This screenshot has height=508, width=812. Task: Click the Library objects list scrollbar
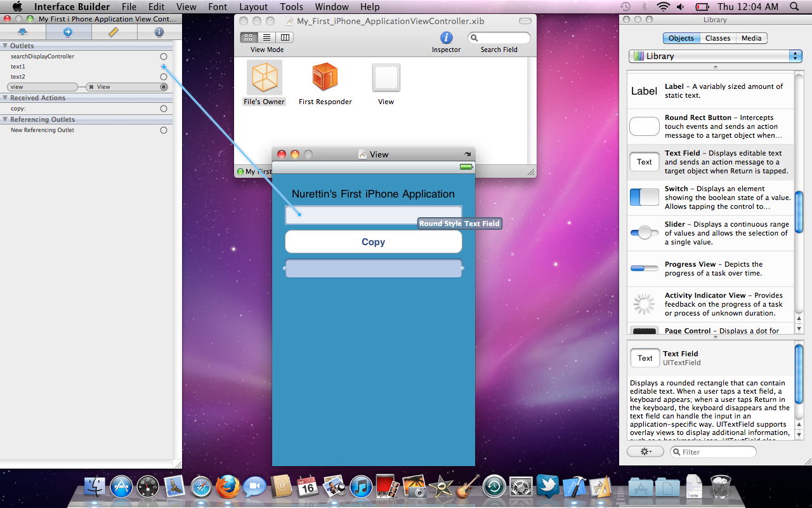tap(799, 213)
